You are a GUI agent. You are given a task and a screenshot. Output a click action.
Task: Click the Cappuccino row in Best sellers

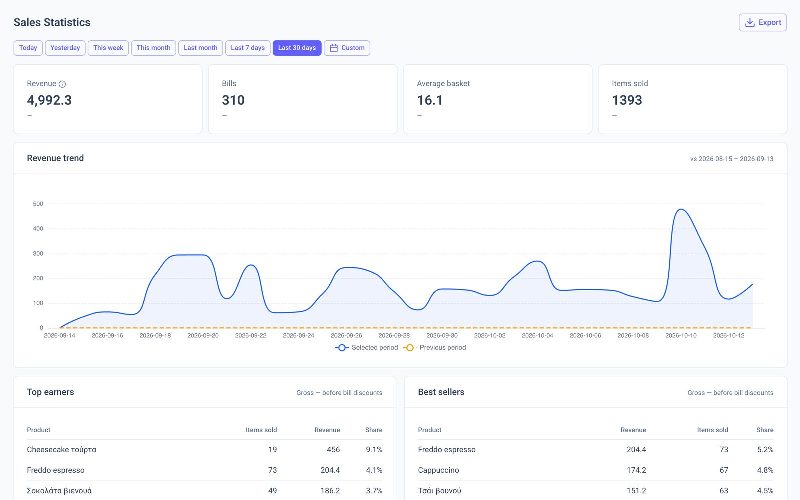click(595, 470)
